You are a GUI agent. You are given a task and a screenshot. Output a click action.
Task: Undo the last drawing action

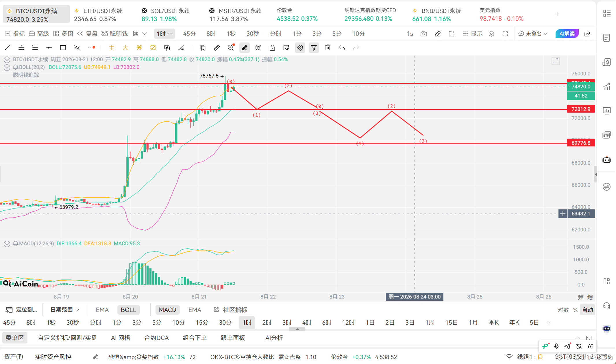(342, 48)
